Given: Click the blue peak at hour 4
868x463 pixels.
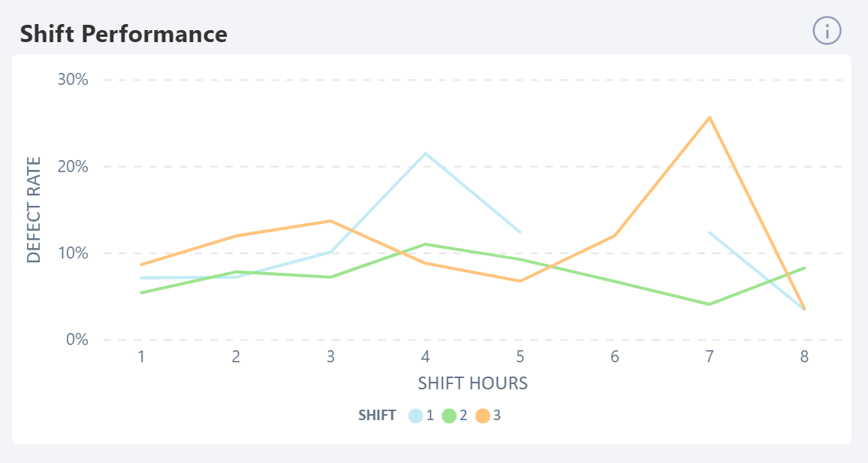Looking at the screenshot, I should [x=424, y=153].
